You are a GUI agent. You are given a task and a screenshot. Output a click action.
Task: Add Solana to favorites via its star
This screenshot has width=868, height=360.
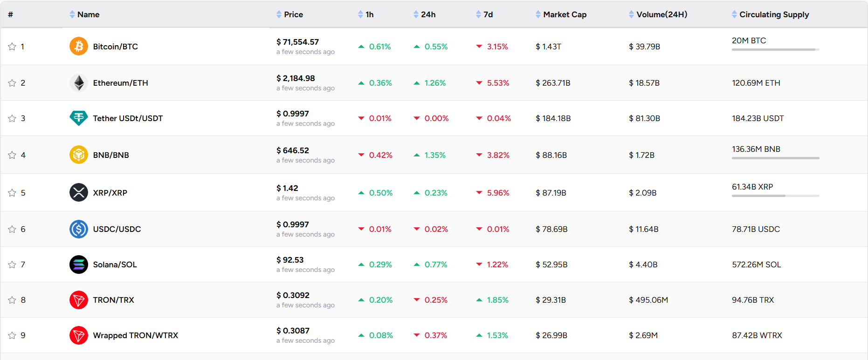click(12, 264)
